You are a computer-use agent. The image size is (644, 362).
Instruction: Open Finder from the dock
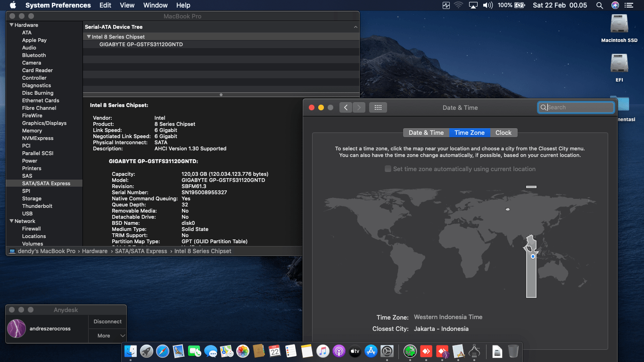(131, 351)
